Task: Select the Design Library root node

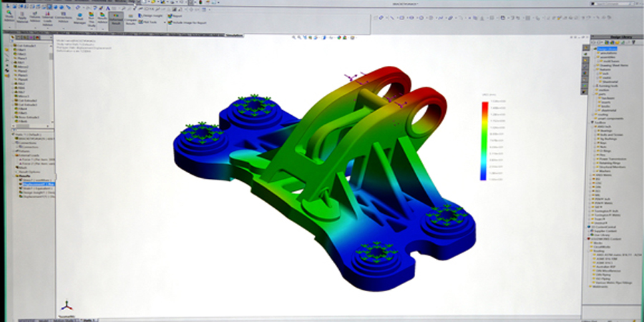Action: (607, 49)
